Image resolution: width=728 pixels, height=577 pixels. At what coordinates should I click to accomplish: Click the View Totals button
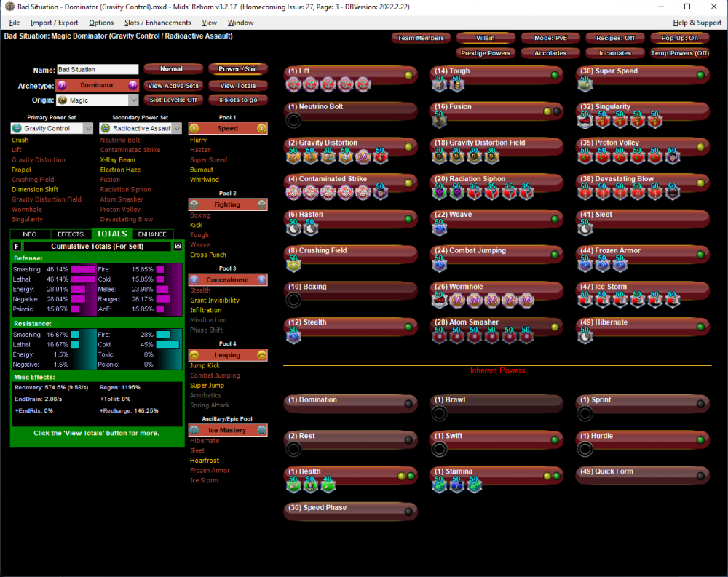tap(237, 86)
